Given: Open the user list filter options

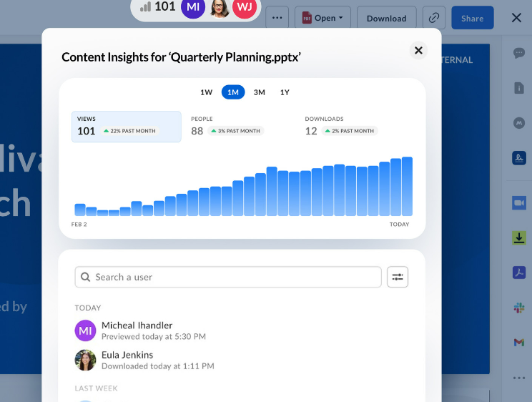Looking at the screenshot, I should (x=398, y=277).
